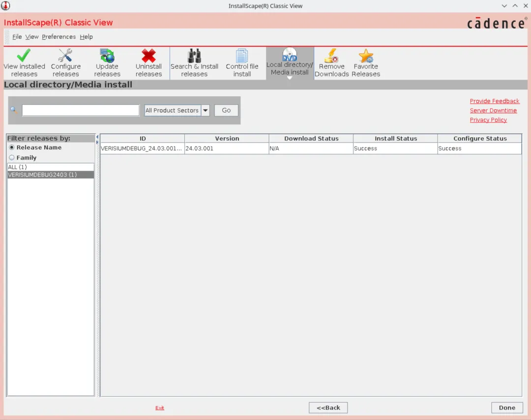Screen dimensions: 531x420
Task: Open View installed releases toolbar icon
Action: pos(24,56)
